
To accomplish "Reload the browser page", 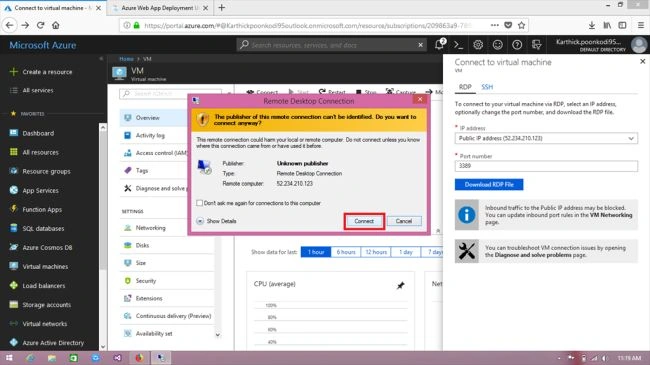I will click(x=40, y=25).
